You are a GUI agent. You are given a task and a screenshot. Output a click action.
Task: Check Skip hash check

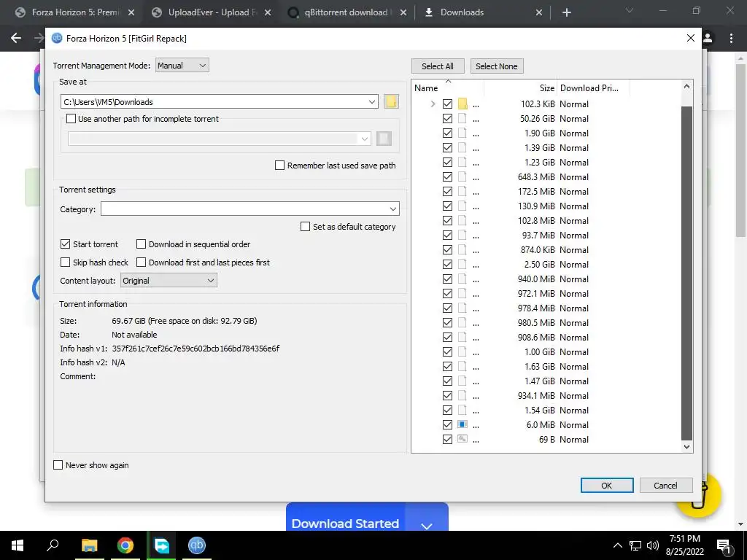click(65, 262)
